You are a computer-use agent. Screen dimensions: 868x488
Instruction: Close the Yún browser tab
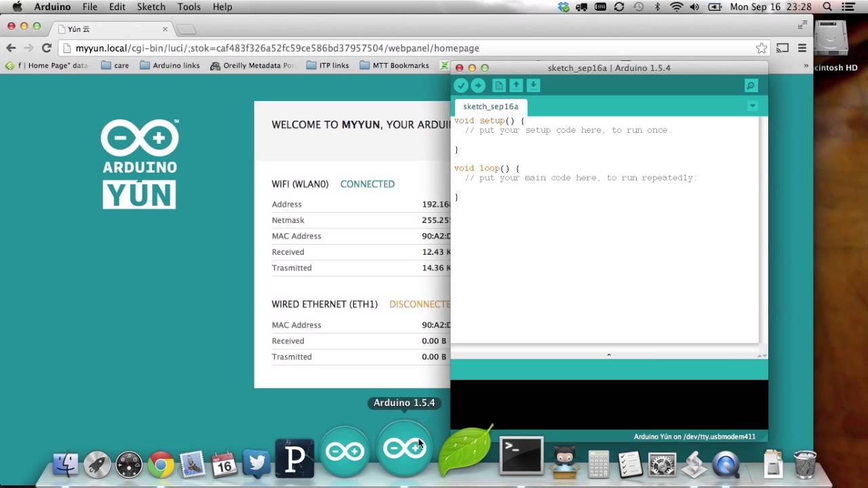click(165, 29)
